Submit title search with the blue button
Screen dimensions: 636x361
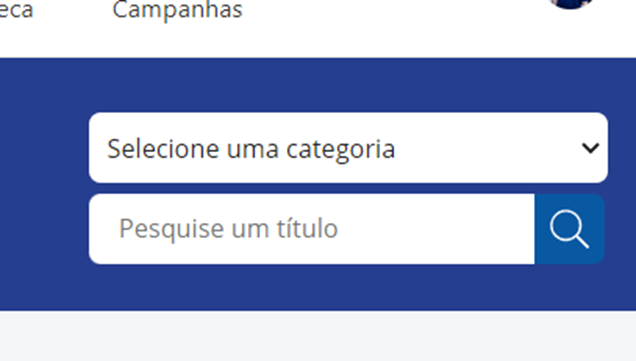[569, 229]
